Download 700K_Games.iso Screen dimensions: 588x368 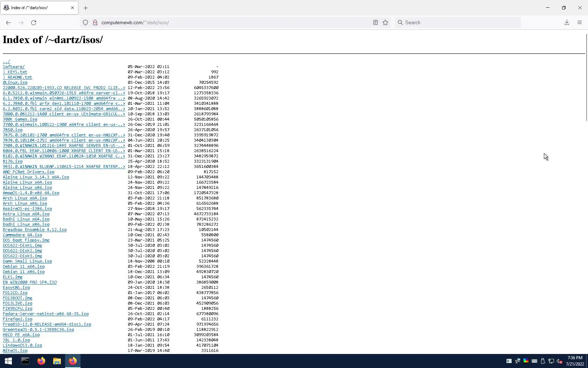pyautogui.click(x=20, y=119)
